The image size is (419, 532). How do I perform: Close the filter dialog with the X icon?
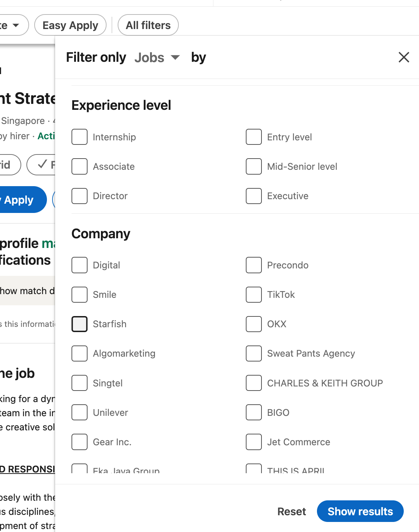(404, 57)
